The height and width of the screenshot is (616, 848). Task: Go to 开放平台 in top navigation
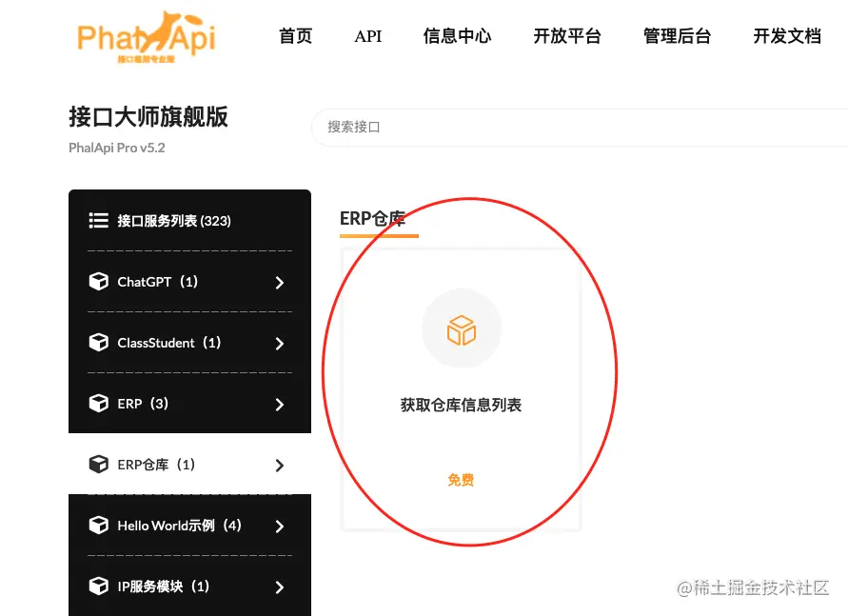(x=567, y=36)
